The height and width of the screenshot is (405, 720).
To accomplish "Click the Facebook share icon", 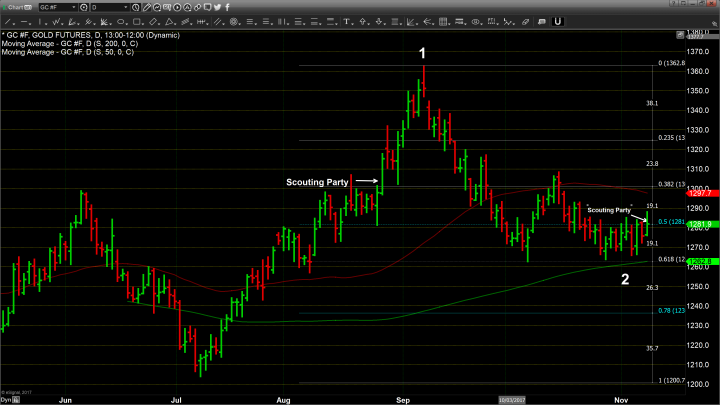I will (227, 6).
